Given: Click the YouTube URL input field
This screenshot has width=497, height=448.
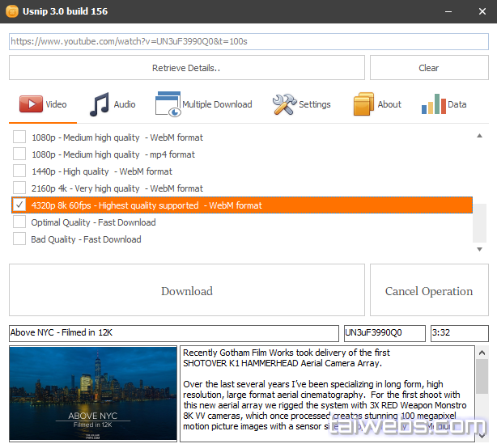Looking at the screenshot, I should pos(248,41).
